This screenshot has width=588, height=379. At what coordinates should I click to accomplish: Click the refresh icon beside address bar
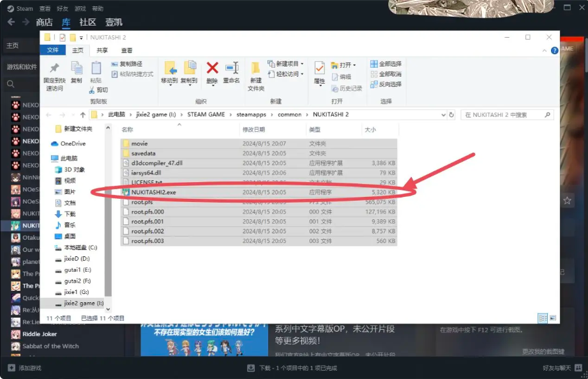click(x=452, y=115)
